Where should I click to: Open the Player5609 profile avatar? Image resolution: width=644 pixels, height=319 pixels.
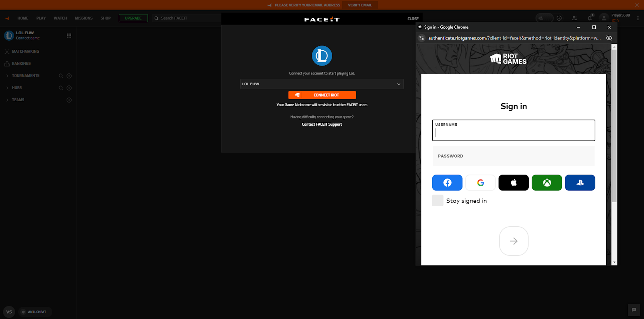(x=604, y=18)
